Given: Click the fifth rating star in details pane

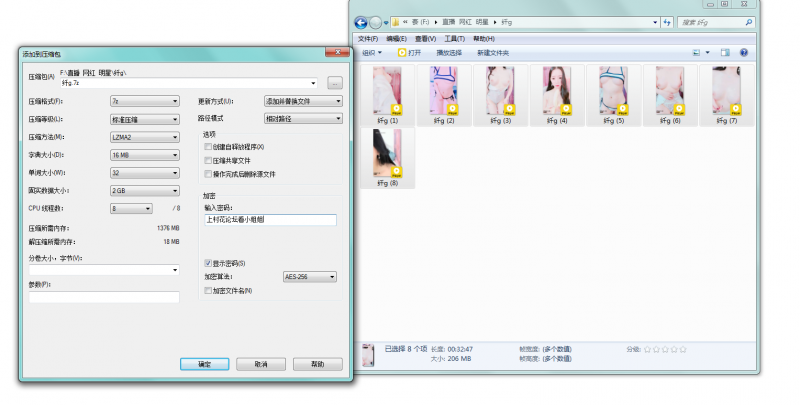Looking at the screenshot, I should pos(683,349).
